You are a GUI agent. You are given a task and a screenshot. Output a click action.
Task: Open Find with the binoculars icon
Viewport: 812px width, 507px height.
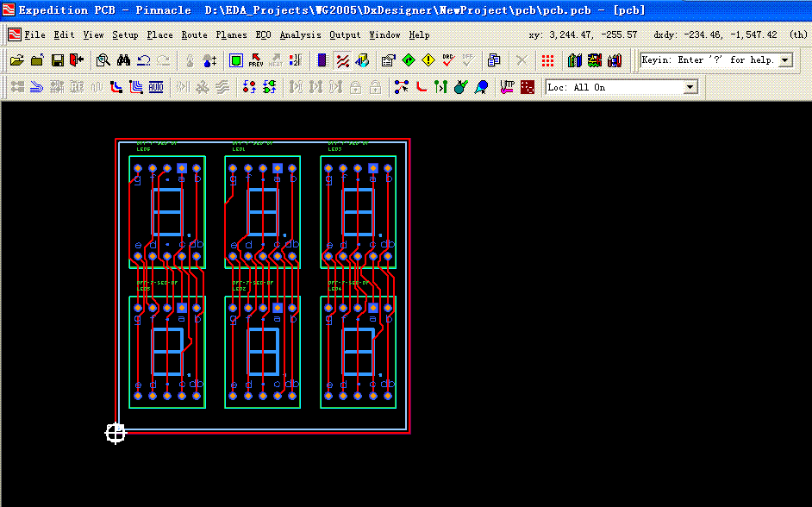point(123,60)
